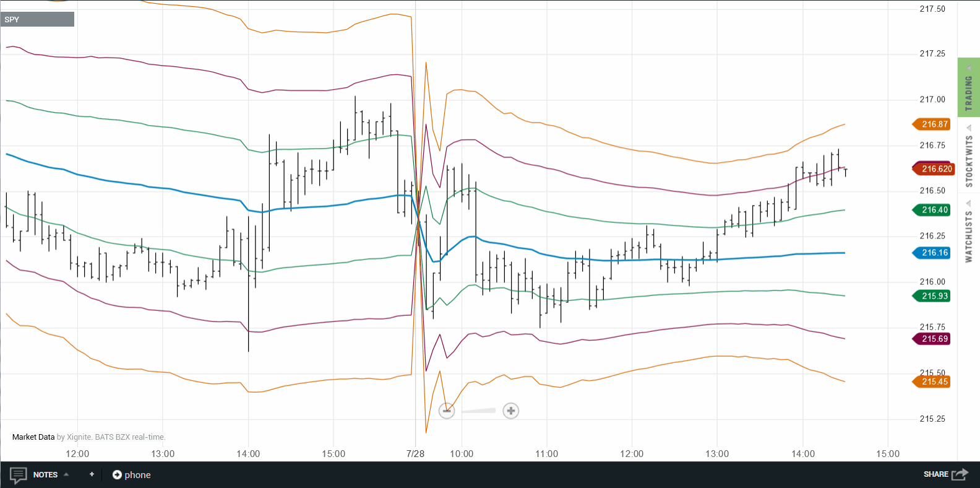This screenshot has height=488, width=980.
Task: Select the 216.87 orange price tag
Action: tap(932, 124)
